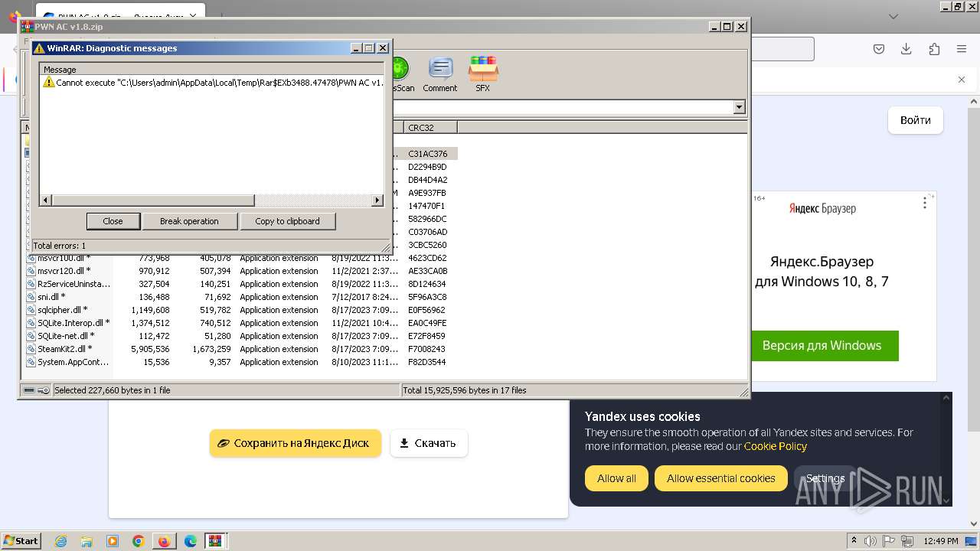The width and height of the screenshot is (980, 551).
Task: Dismiss the Firefox notification bar
Action: (962, 80)
